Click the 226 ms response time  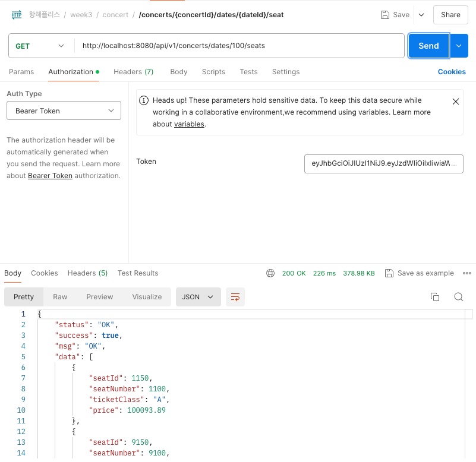pos(324,273)
